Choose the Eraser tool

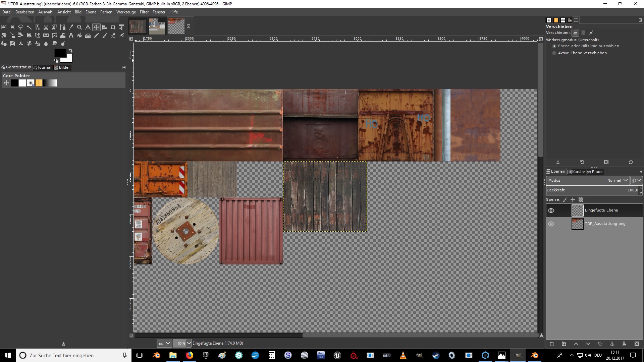pos(113,35)
